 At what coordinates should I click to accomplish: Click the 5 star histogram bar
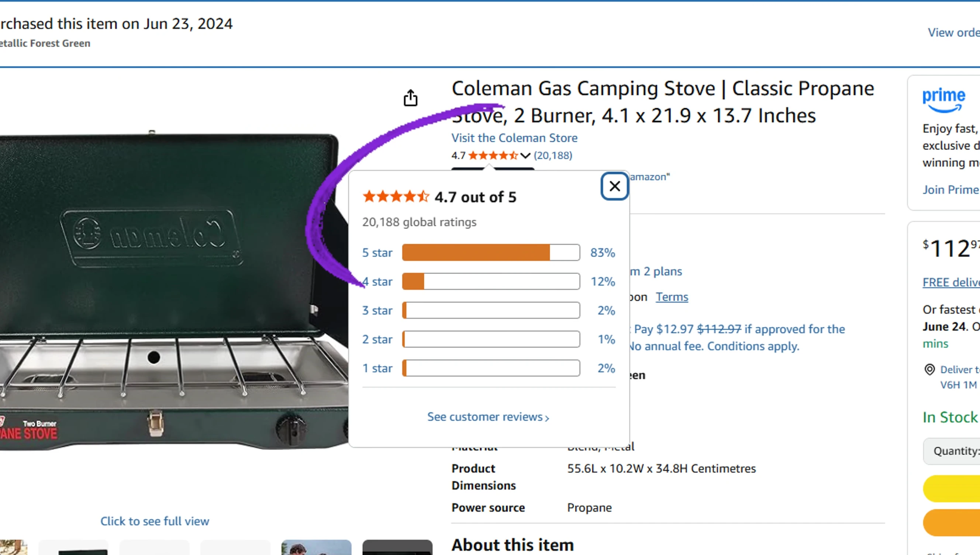[491, 253]
